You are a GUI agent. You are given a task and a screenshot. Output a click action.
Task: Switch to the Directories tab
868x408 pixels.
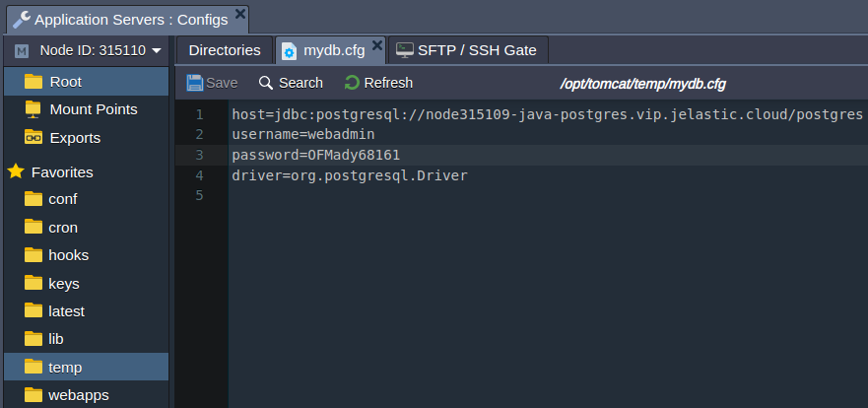[225, 50]
